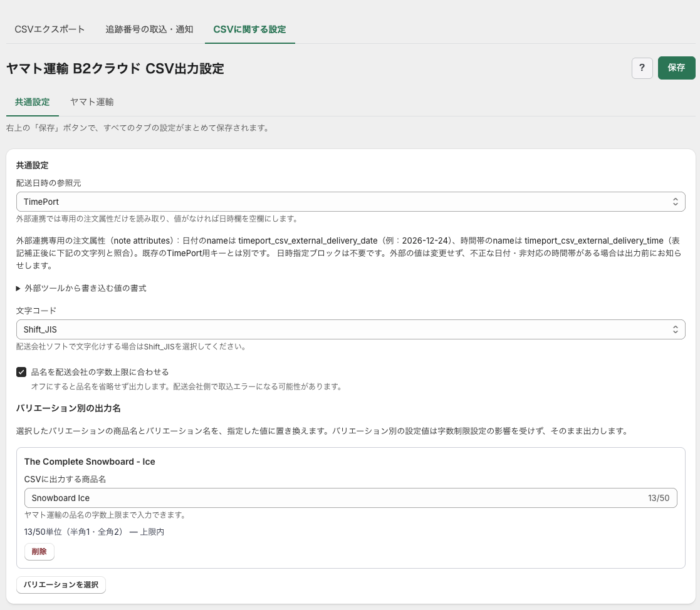This screenshot has height=610, width=700.
Task: Open the 追跡番号の取込・通知 tab
Action: [149, 29]
